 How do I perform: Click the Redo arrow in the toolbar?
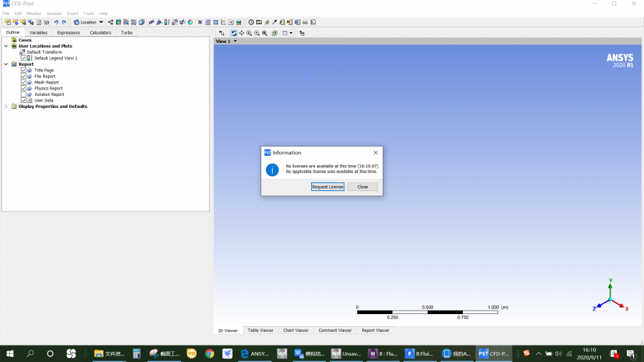64,22
